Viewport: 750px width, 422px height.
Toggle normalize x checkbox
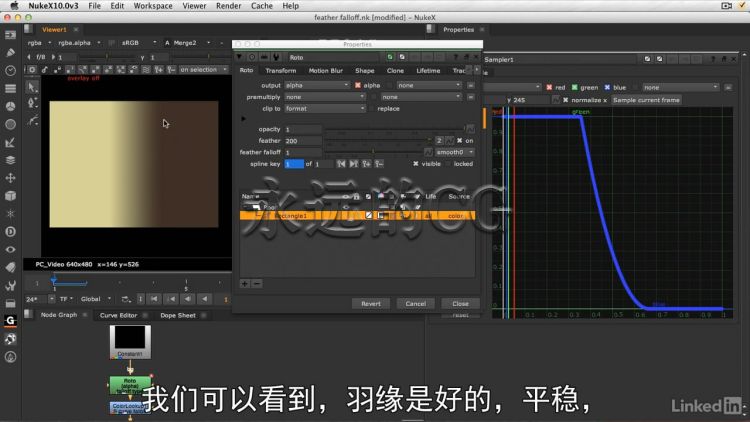pyautogui.click(x=565, y=100)
